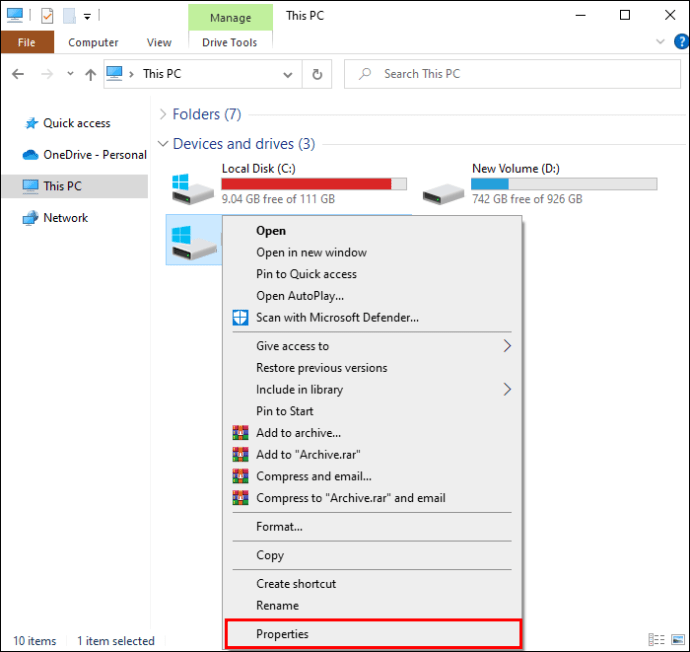Switch to the View ribbon tab
Viewport: 690px width, 652px height.
[159, 42]
